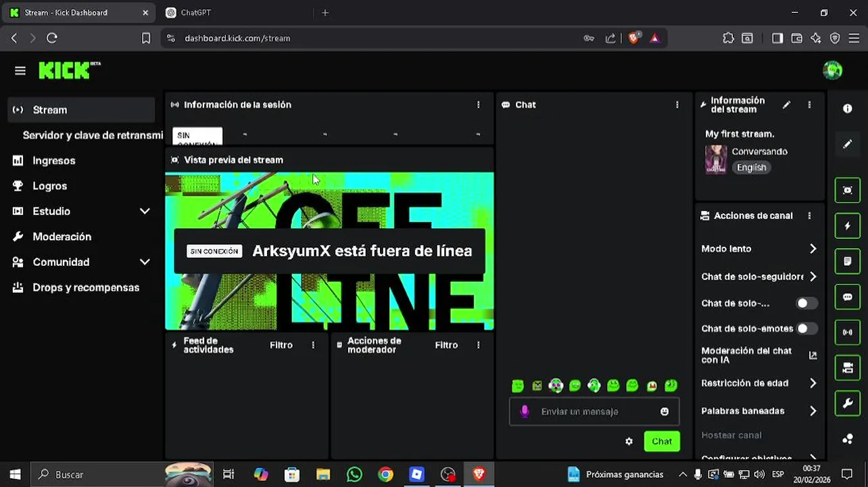Open Brave Wallet icon in toolbar
Screen dimensions: 868x487
tap(796, 38)
